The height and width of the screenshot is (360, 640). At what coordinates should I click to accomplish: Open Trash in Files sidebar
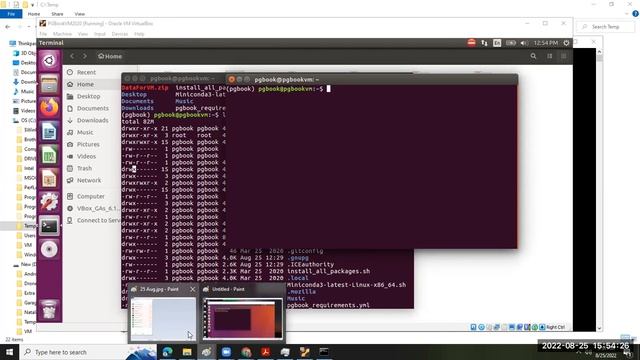pos(84,168)
